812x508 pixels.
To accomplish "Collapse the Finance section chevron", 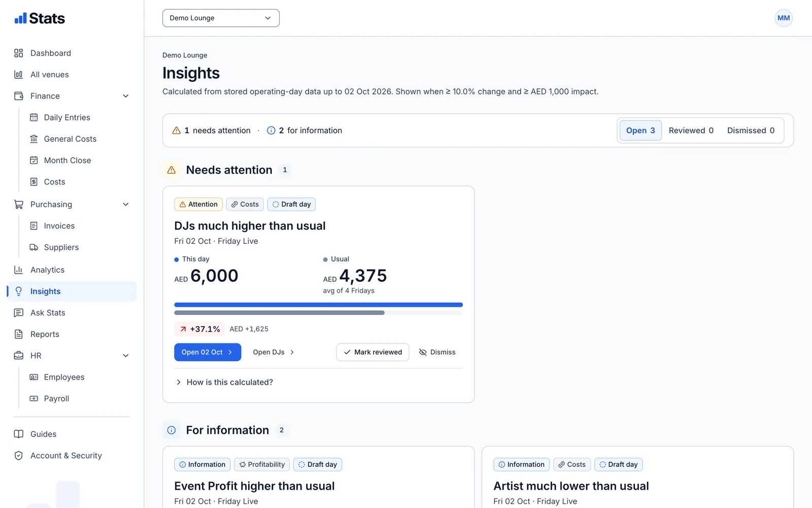I will [x=126, y=96].
